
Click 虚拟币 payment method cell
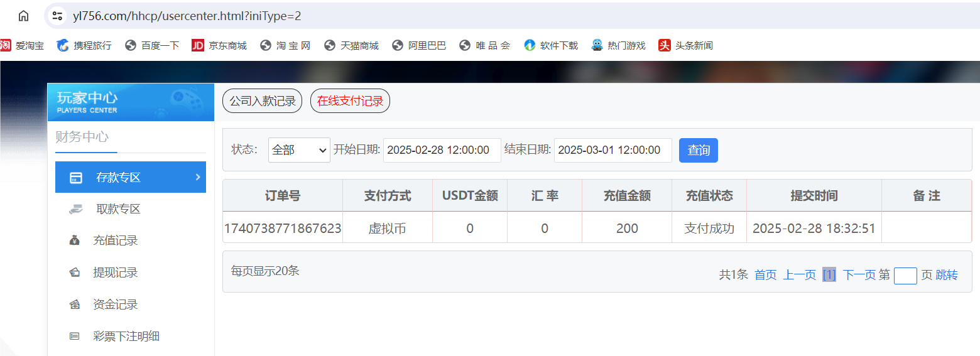point(388,229)
